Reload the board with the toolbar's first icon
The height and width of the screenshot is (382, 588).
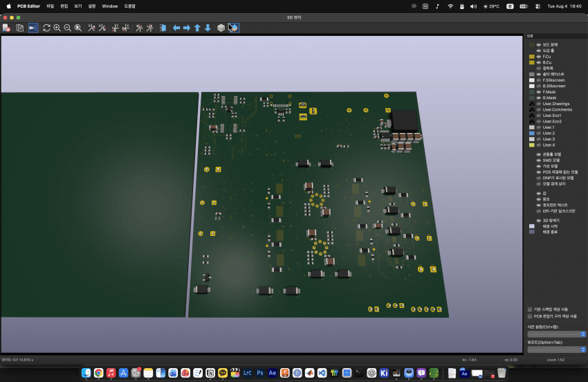point(6,28)
